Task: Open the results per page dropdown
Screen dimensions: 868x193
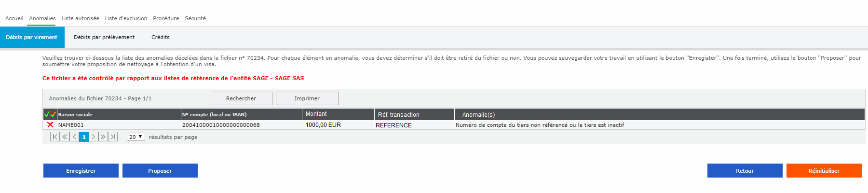Action: pos(136,137)
